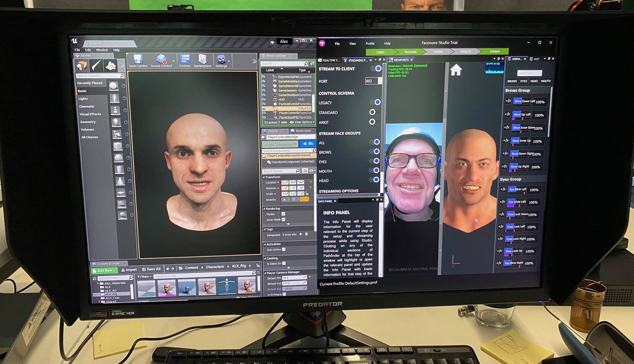Collapse the Transform section in Details
Image resolution: width=634 pixels, height=364 pixels.
(264, 177)
